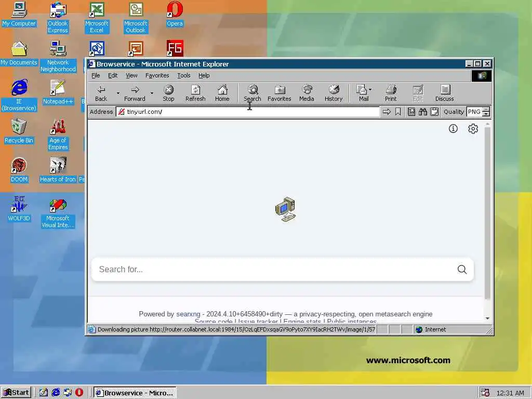
Task: Select the Hearts of Iron desktop icon
Action: (58, 170)
